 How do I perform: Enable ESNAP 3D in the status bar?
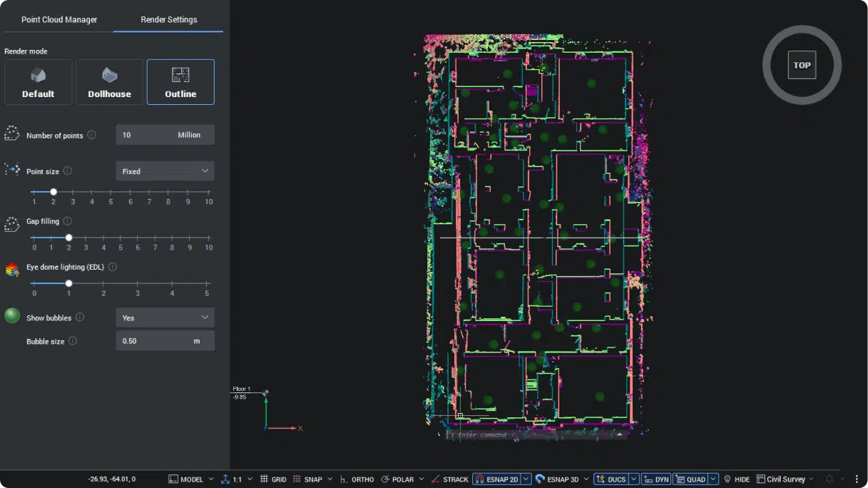pyautogui.click(x=561, y=479)
